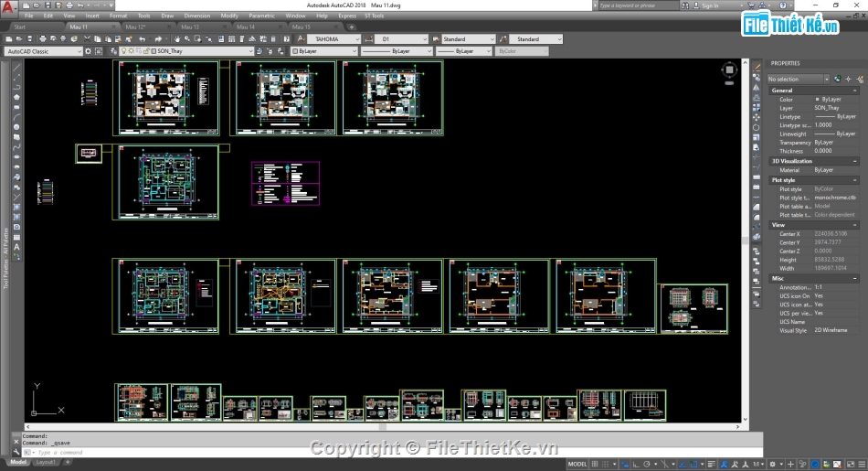
Task: Click the Customization menu icon in status bar
Action: click(862, 464)
